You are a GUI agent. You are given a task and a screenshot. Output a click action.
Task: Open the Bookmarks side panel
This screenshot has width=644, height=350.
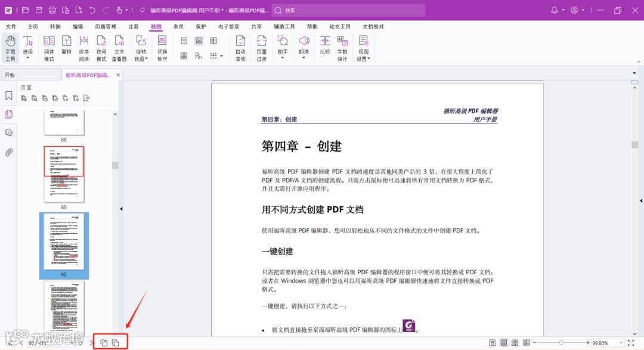tap(8, 96)
